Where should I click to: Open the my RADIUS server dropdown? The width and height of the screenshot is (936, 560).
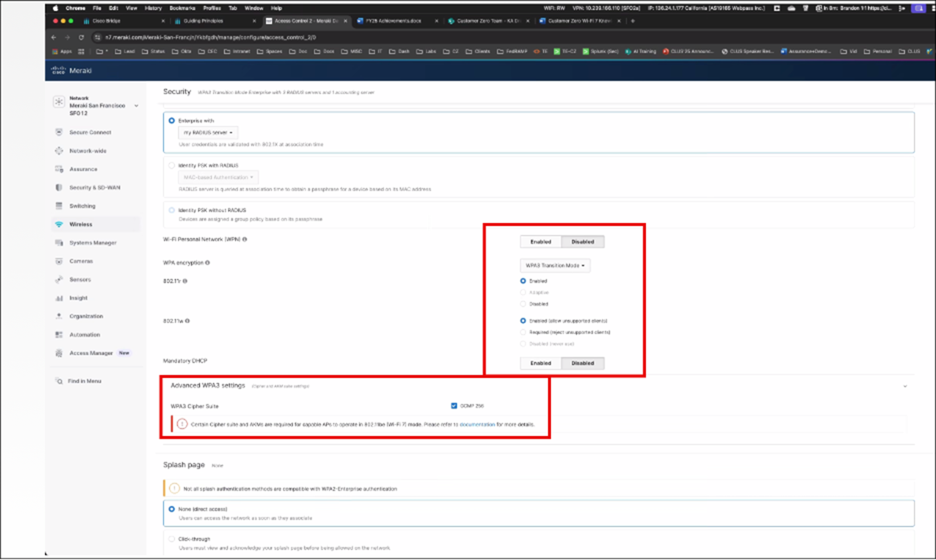pyautogui.click(x=208, y=132)
